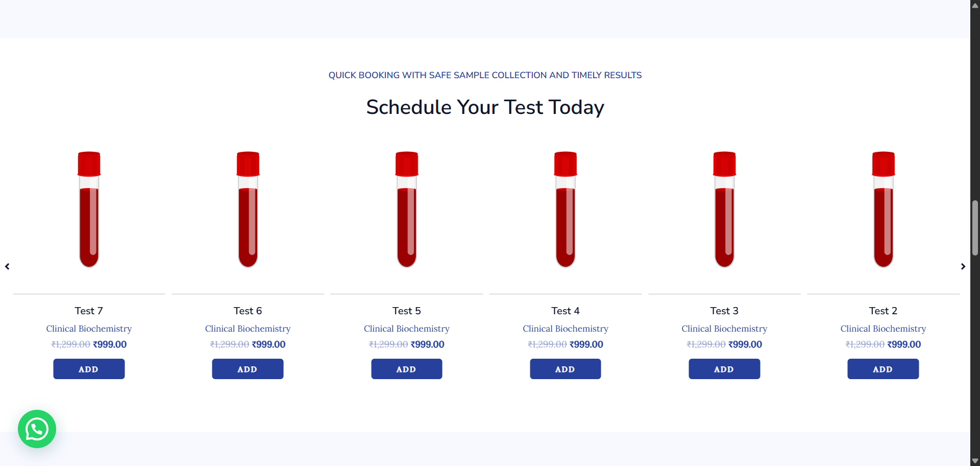This screenshot has height=466, width=980.
Task: Click the Test 2 title link
Action: (883, 311)
